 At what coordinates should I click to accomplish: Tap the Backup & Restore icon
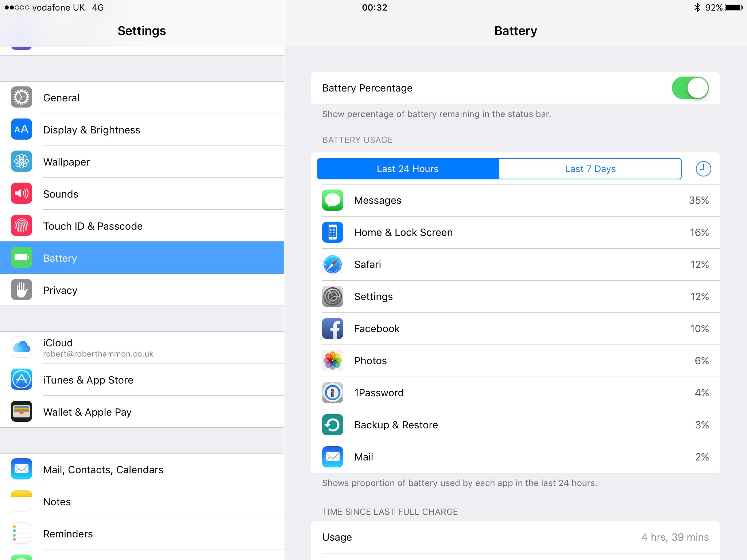point(332,425)
